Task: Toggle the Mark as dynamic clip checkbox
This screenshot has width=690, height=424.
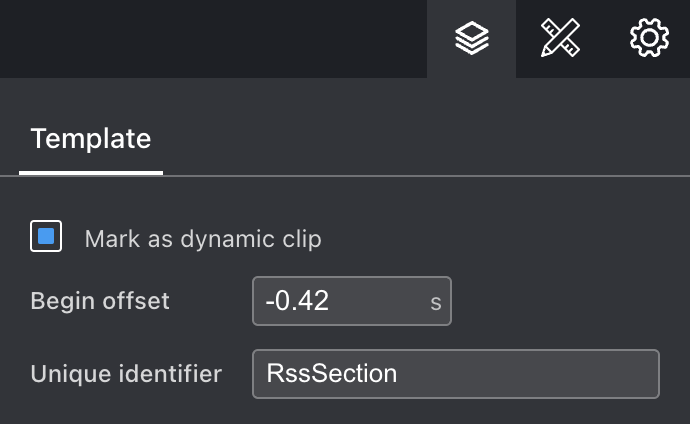Action: tap(46, 236)
